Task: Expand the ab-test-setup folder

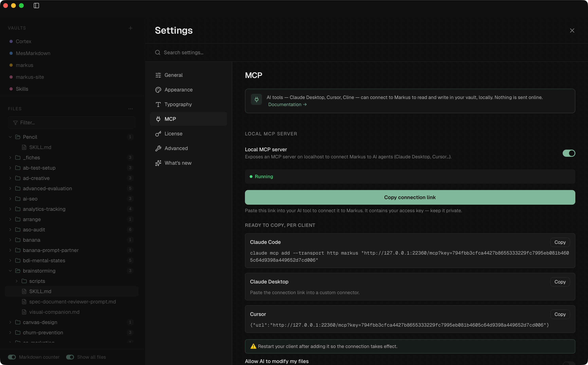Action: coord(10,168)
